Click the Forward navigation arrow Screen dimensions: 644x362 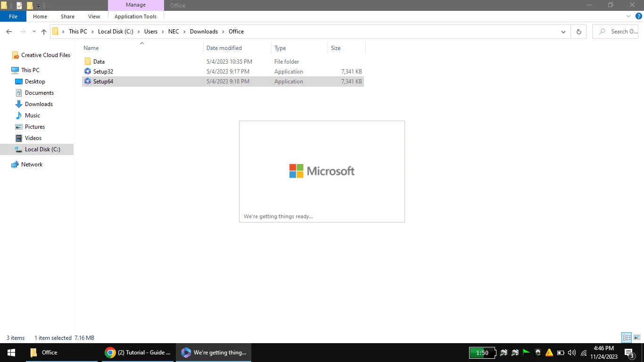tap(23, 32)
